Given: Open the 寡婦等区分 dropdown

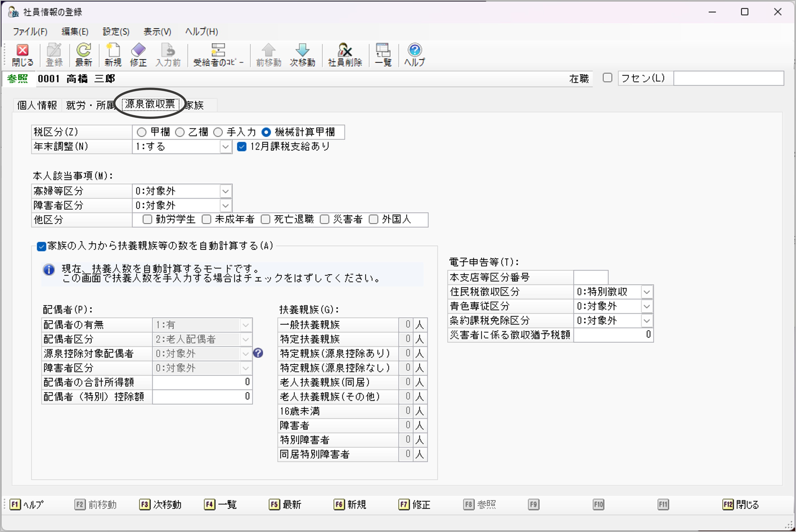Looking at the screenshot, I should [225, 191].
